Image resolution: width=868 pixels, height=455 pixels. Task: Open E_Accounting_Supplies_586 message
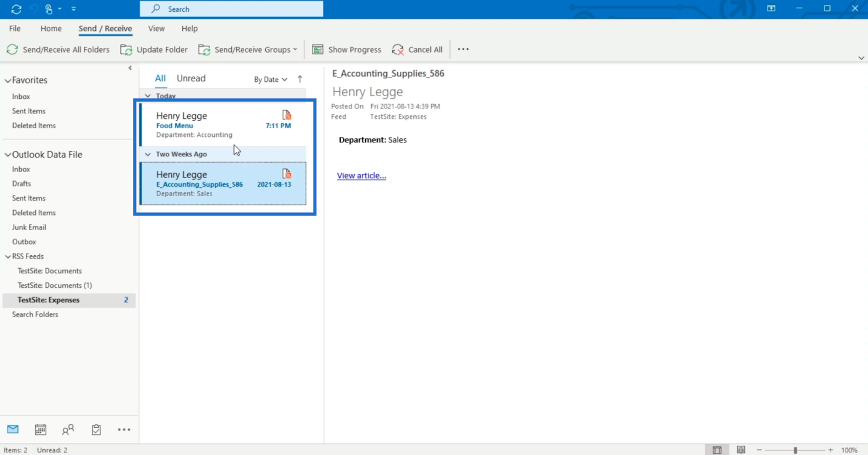pyautogui.click(x=223, y=184)
